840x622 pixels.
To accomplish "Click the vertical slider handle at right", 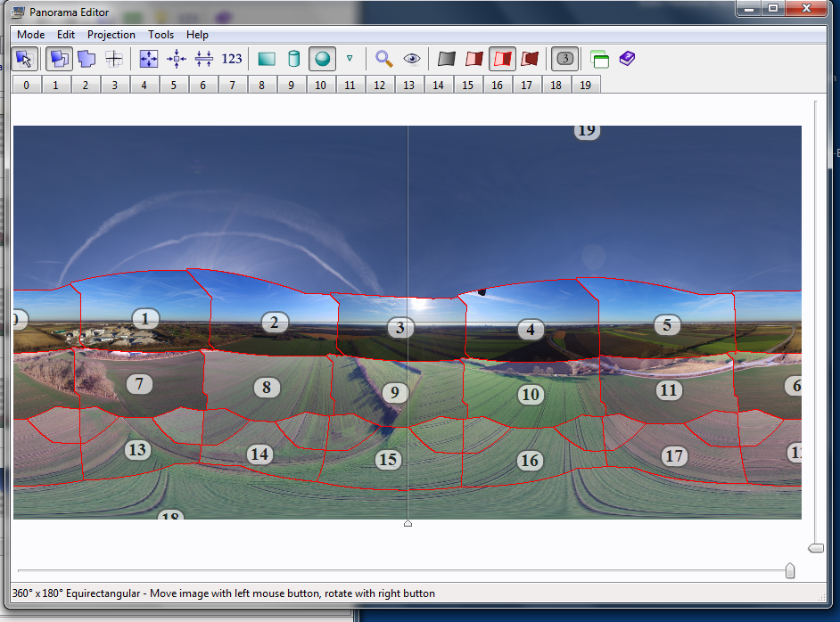I will point(815,547).
